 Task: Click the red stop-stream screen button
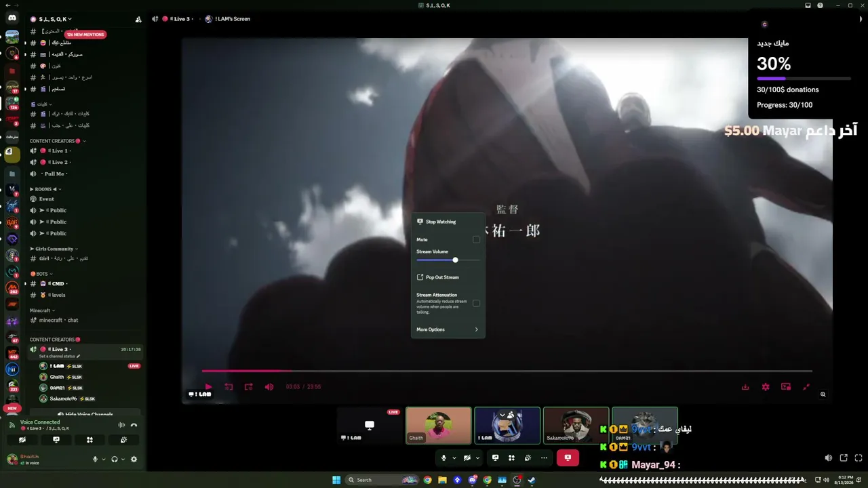[568, 458]
